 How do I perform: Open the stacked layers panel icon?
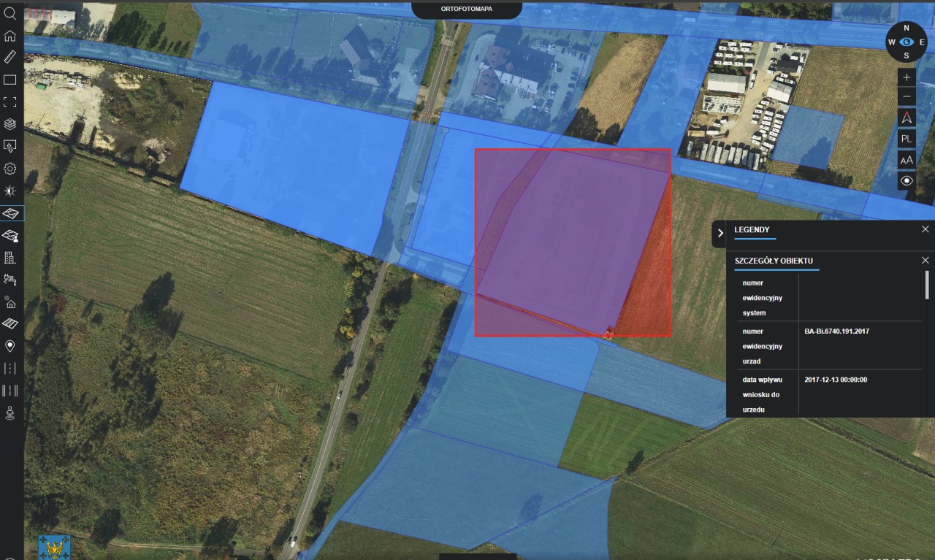coord(10,124)
